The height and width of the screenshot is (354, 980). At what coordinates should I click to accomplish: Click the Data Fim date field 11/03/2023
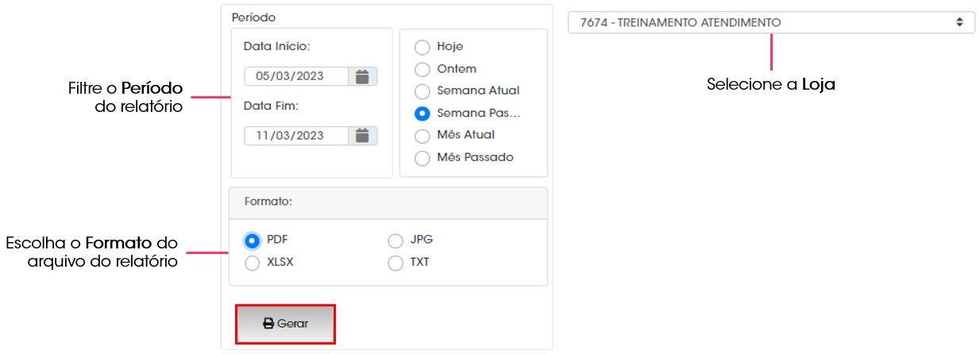pyautogui.click(x=296, y=136)
